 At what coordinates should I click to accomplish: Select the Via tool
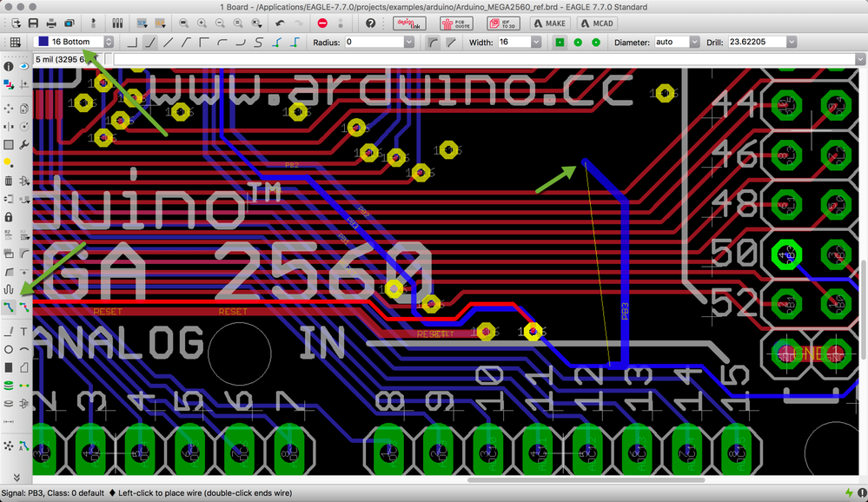coord(9,386)
